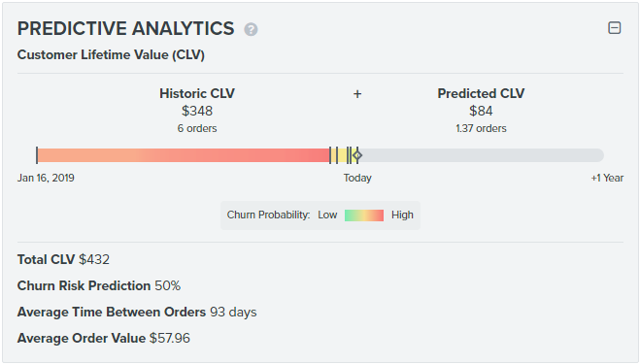The width and height of the screenshot is (640, 364).
Task: Click the red historic segment of CLV bar
Action: (x=184, y=155)
